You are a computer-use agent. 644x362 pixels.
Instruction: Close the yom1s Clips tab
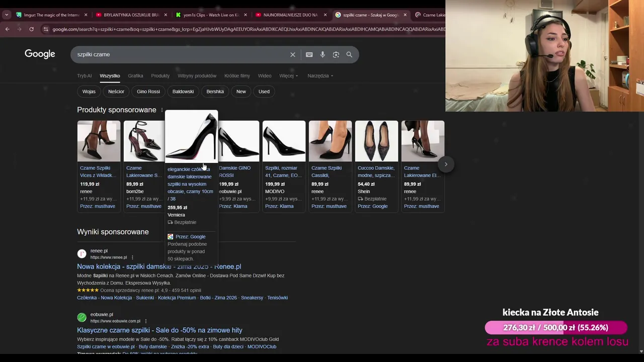click(246, 15)
